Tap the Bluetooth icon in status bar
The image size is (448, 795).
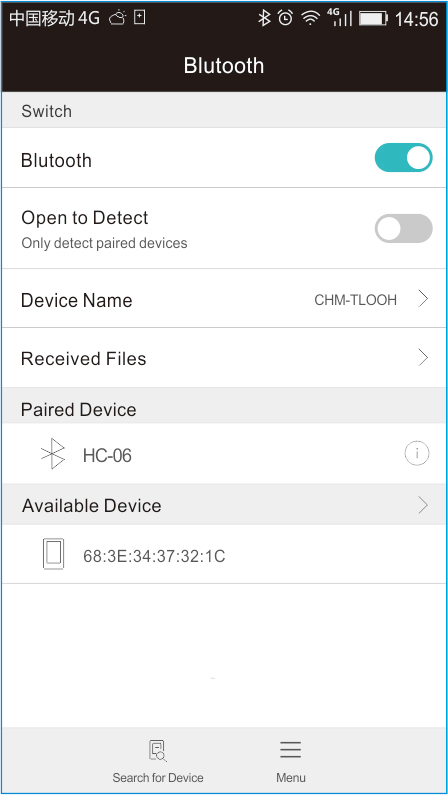pyautogui.click(x=264, y=19)
